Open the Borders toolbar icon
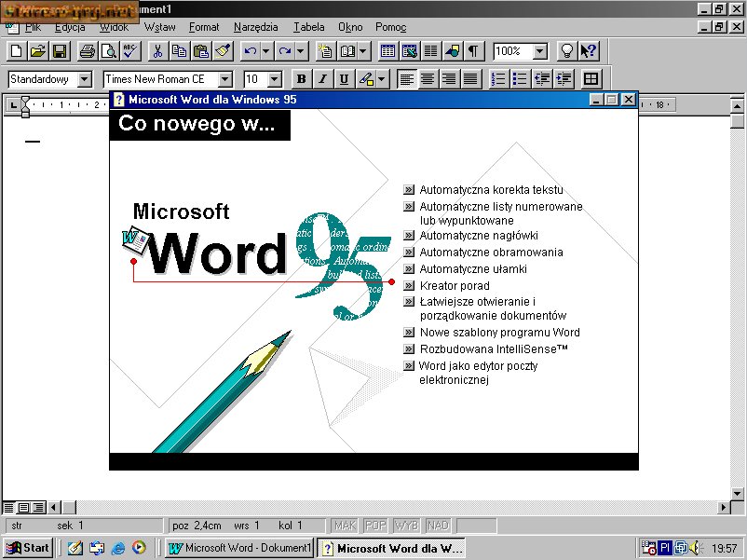Screen dimensions: 747x560 click(x=591, y=79)
